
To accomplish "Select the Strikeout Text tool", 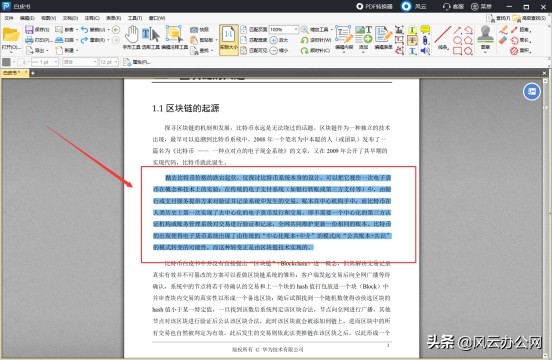I will (x=412, y=41).
